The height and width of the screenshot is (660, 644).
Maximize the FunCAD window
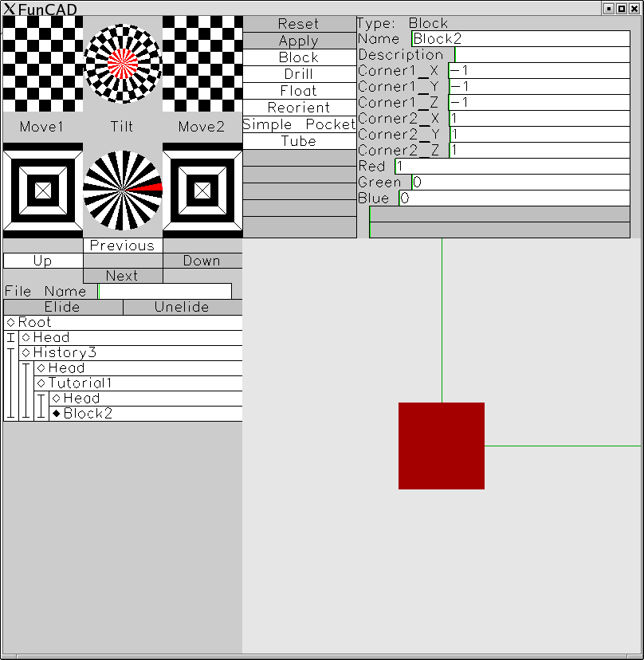click(621, 9)
